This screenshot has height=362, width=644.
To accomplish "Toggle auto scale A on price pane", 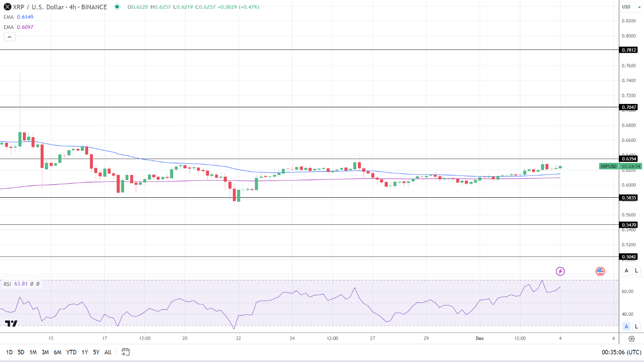I will click(x=626, y=271).
